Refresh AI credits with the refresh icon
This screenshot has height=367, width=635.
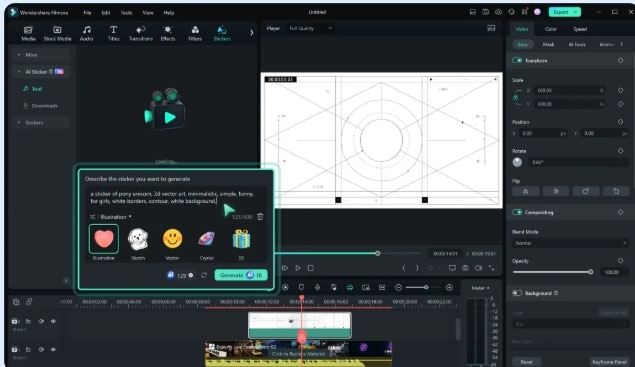(204, 275)
